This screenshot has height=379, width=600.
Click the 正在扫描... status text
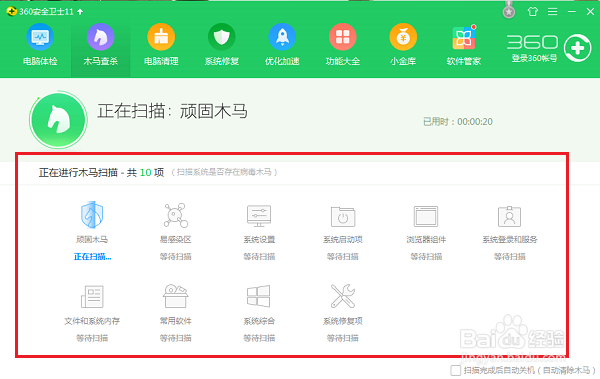[92, 256]
